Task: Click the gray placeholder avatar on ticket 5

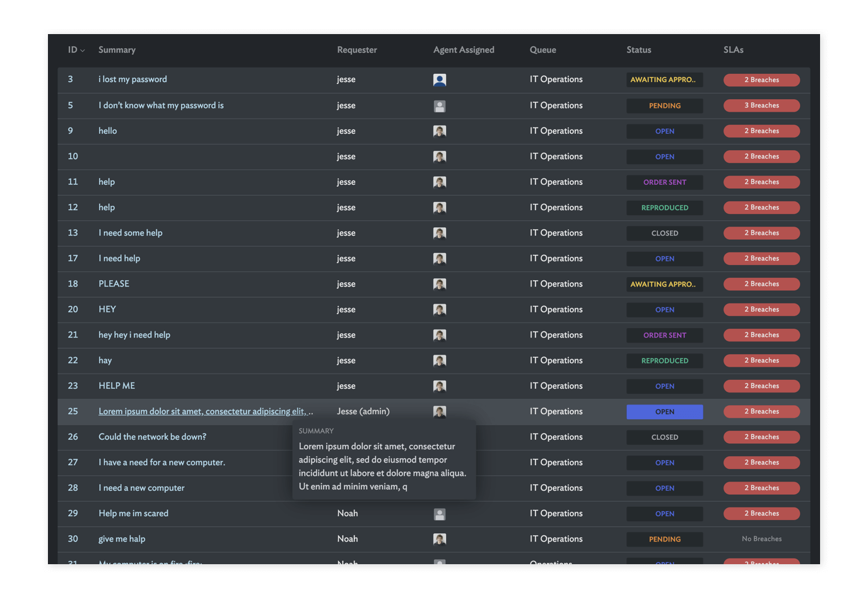Action: (x=440, y=106)
